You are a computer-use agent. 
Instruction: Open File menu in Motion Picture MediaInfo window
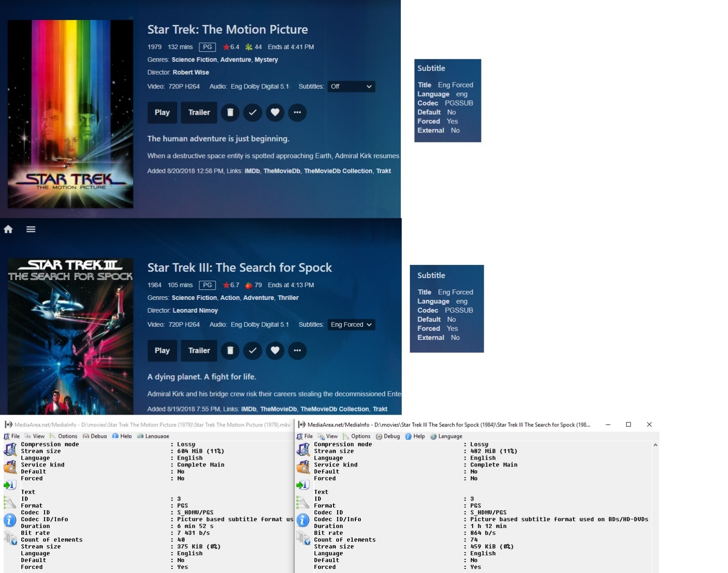pos(12,436)
